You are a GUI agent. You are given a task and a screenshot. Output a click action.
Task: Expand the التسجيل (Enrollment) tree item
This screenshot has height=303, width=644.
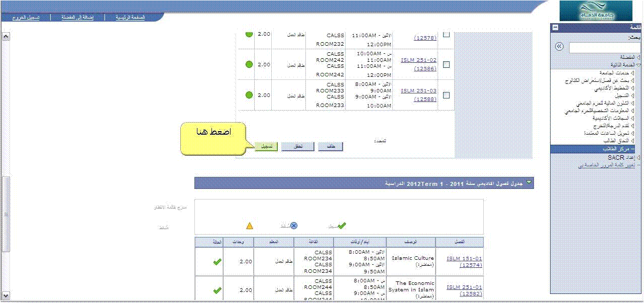coord(632,95)
